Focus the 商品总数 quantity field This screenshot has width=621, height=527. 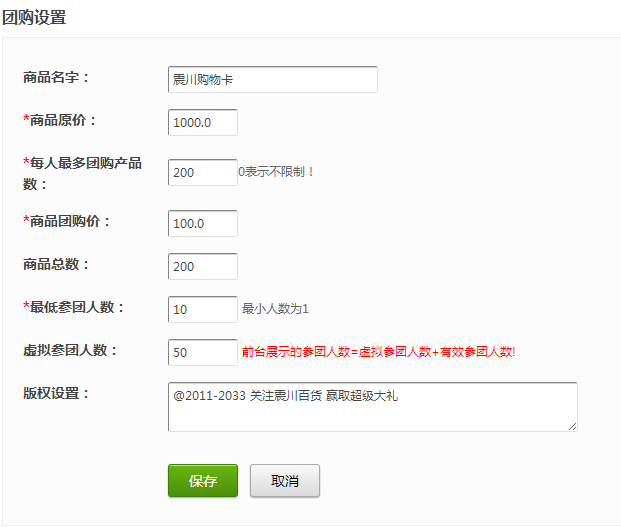point(203,266)
